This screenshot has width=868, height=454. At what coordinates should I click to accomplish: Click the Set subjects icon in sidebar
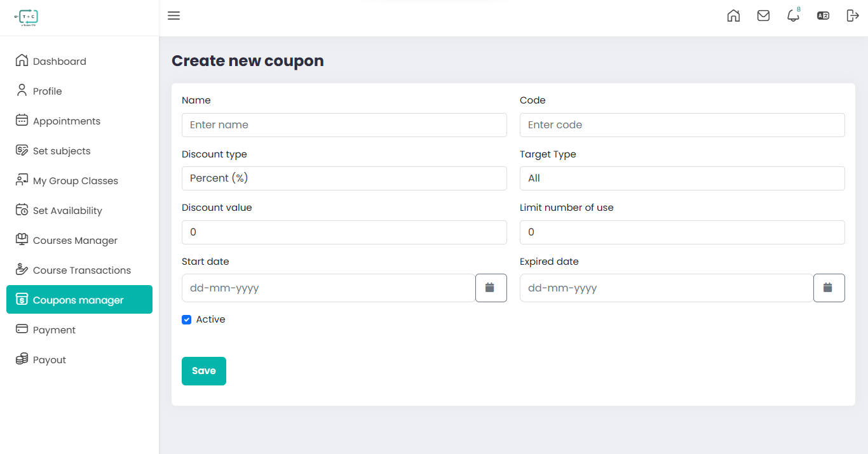(x=22, y=150)
